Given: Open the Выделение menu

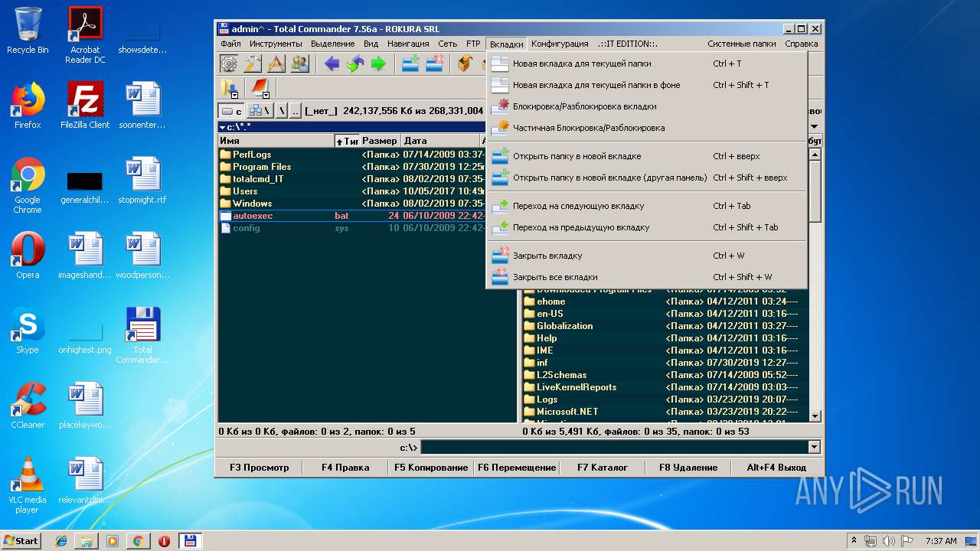Looking at the screenshot, I should (332, 44).
